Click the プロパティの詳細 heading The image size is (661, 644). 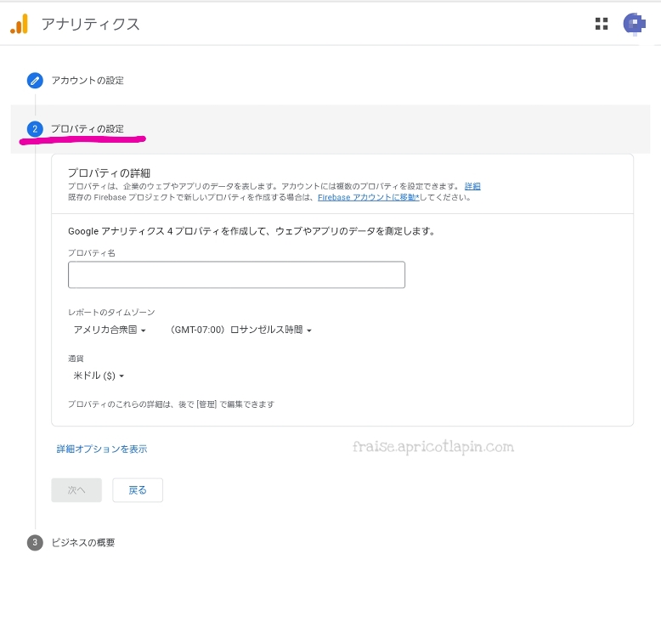(x=110, y=172)
